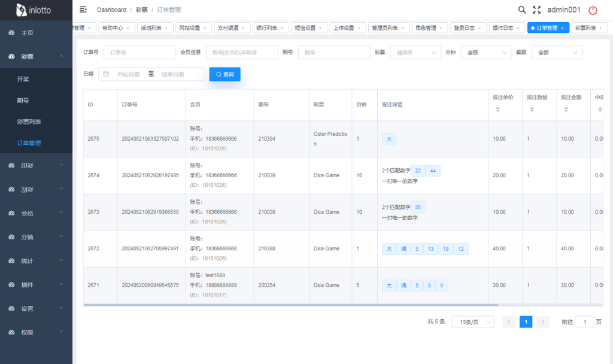Image resolution: width=613 pixels, height=364 pixels.
Task: Change page size from 15条/页 dropdown
Action: (x=472, y=322)
